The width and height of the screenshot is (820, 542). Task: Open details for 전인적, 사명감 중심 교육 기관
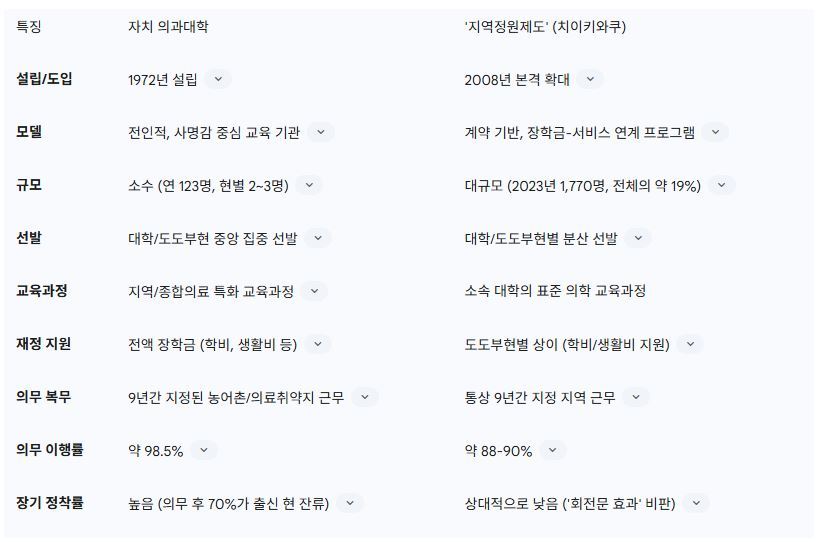(x=321, y=132)
